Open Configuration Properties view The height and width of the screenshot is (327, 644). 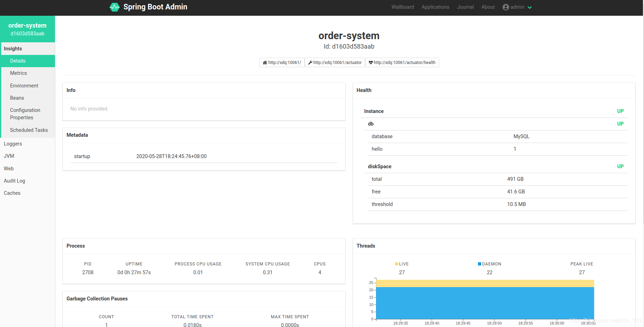click(28, 114)
